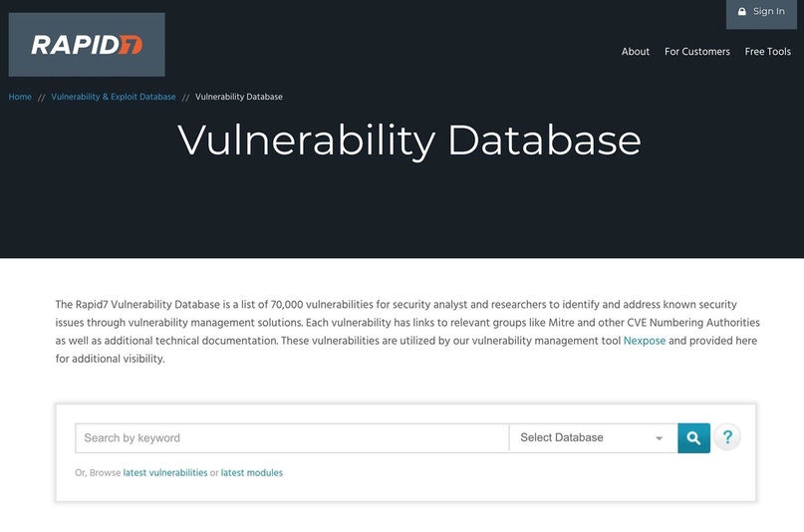Open the question mark help icon

(727, 437)
